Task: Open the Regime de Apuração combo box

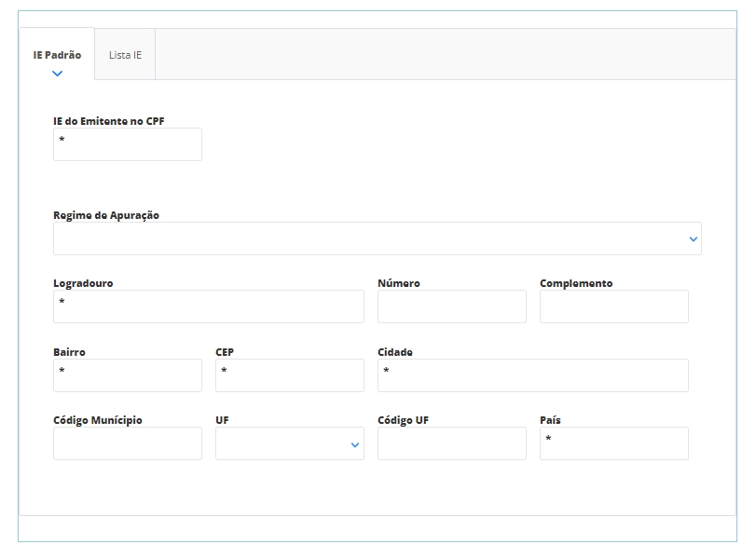Action: tap(377, 238)
